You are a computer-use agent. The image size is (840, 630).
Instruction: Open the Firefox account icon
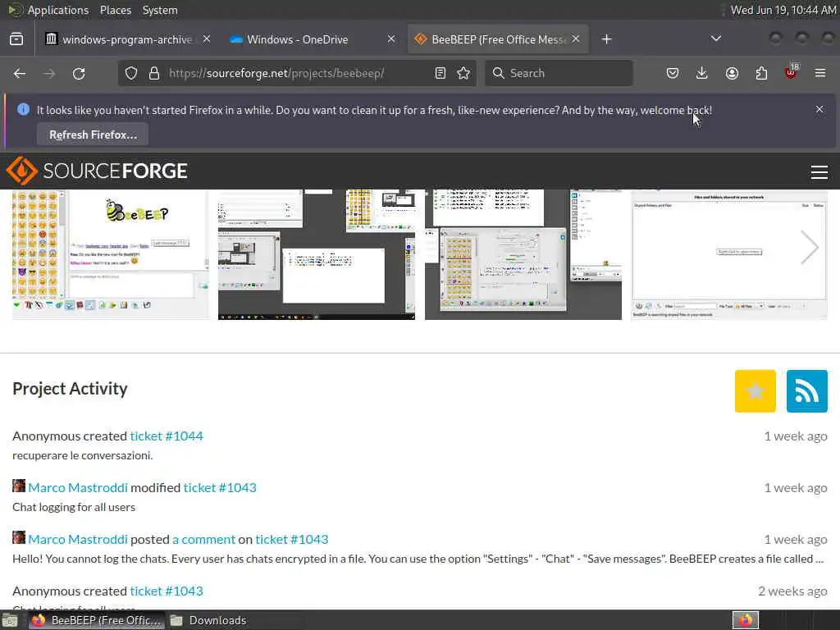click(732, 73)
